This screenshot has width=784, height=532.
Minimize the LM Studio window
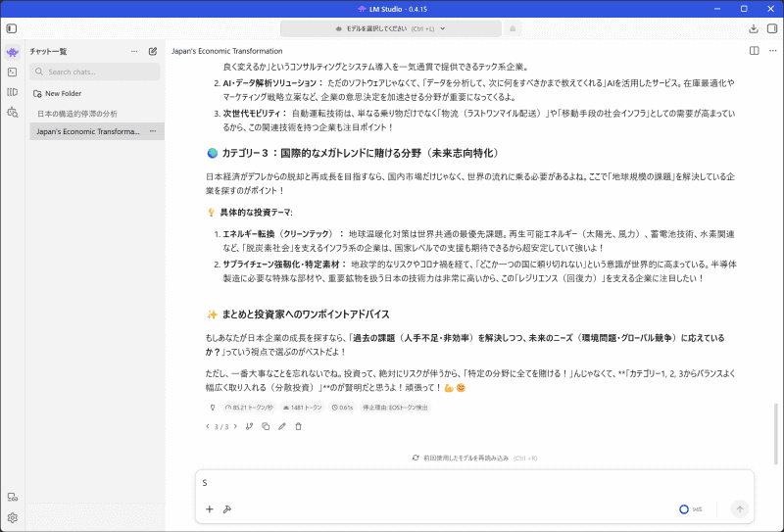pyautogui.click(x=717, y=9)
